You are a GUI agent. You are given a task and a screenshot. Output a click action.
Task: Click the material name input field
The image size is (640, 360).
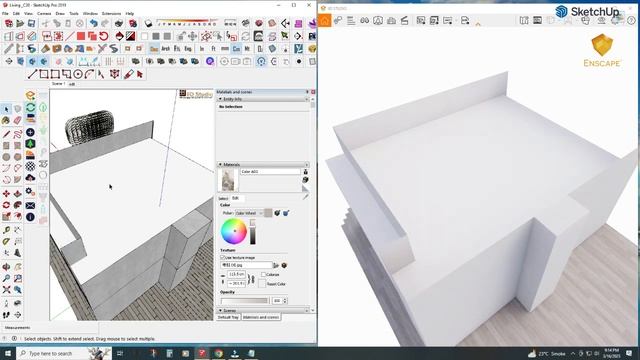pos(270,172)
